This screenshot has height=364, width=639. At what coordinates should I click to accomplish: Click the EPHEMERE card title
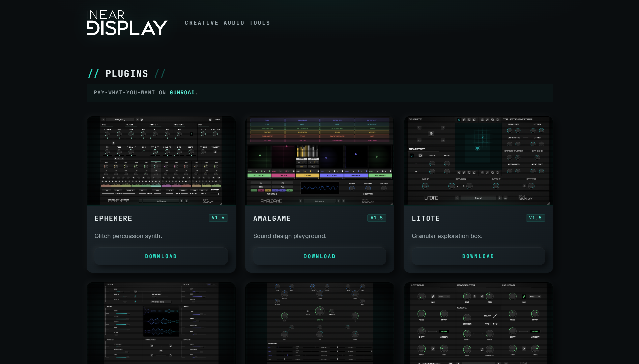113,218
